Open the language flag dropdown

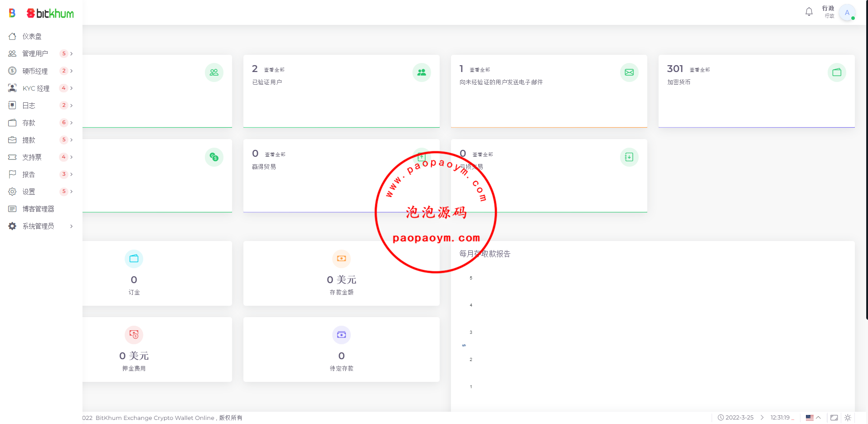point(813,418)
